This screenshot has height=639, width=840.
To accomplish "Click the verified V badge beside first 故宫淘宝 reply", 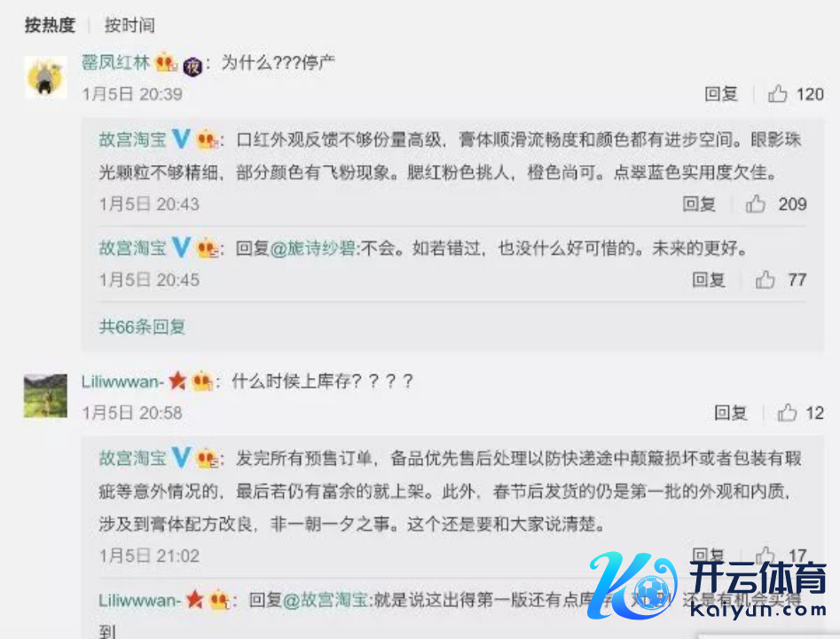I will [181, 139].
